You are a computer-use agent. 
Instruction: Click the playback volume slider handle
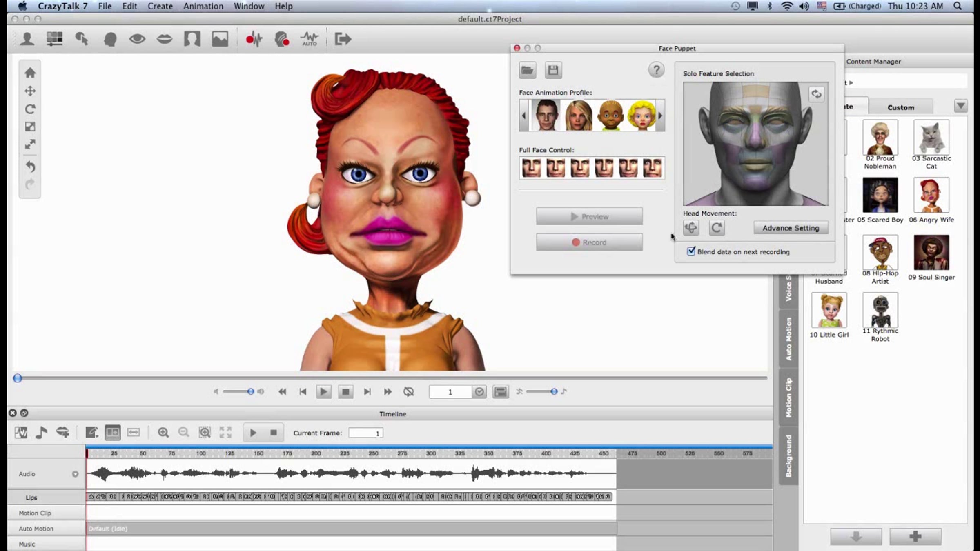point(251,392)
